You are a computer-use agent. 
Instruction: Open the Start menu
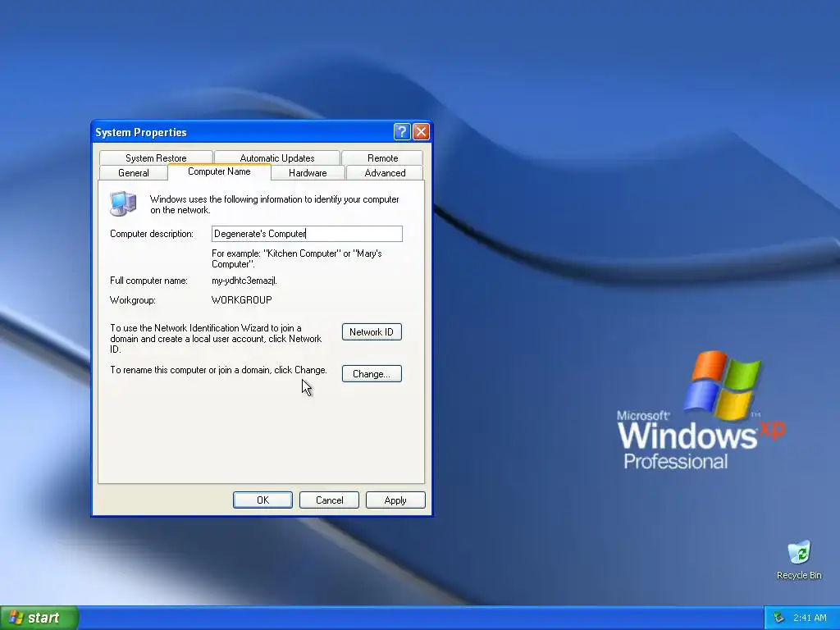click(39, 618)
